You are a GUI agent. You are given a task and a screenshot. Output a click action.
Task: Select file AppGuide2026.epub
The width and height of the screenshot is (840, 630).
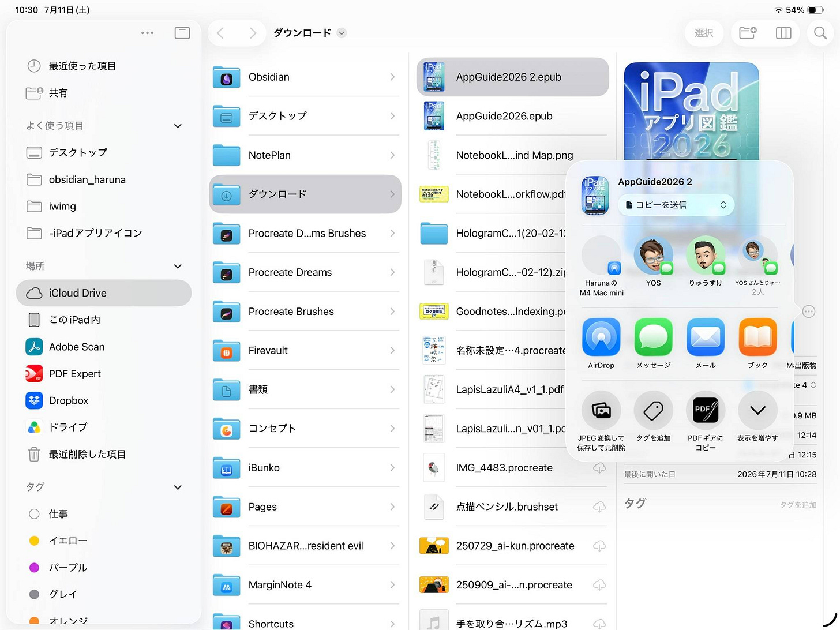[513, 116]
